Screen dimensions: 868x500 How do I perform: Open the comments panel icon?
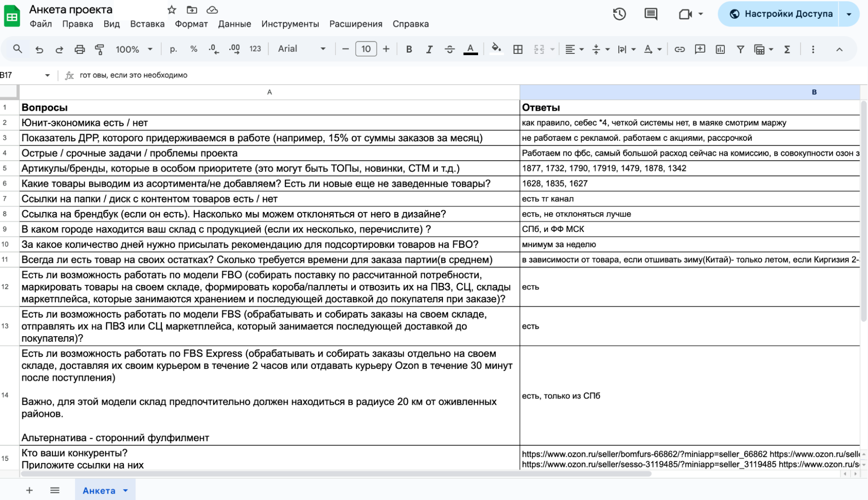650,14
